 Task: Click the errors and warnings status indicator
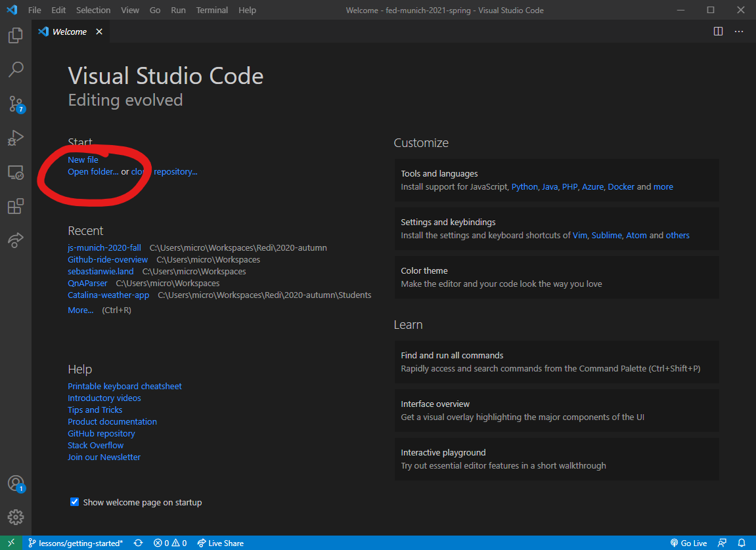pos(169,543)
